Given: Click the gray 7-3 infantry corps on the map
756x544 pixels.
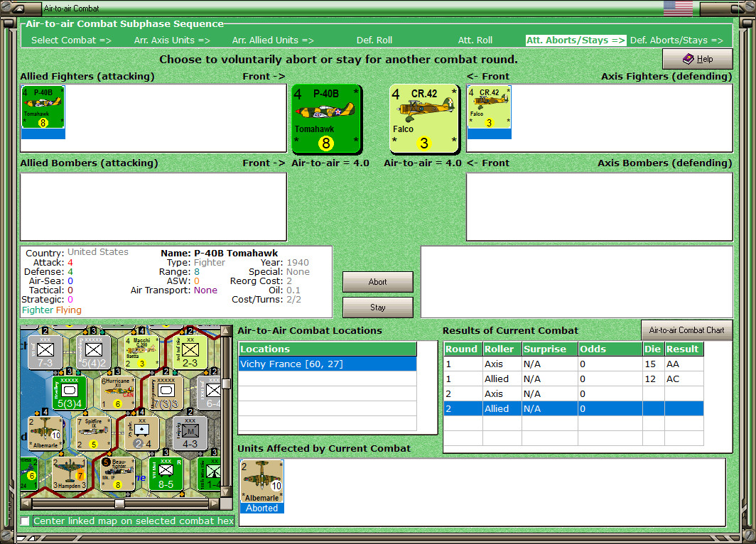Looking at the screenshot, I should point(45,353).
